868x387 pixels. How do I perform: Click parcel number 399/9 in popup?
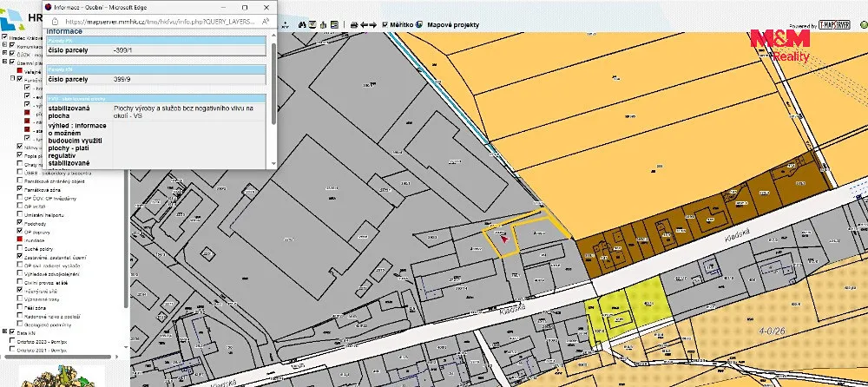[122, 79]
